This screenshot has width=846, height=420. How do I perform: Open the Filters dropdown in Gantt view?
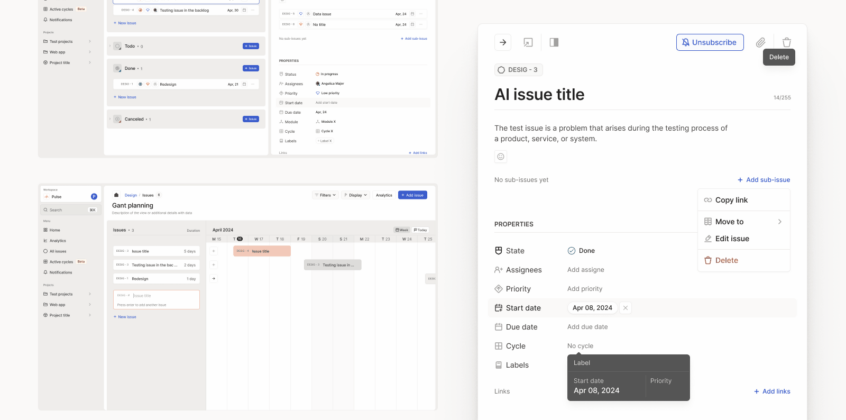[324, 194]
